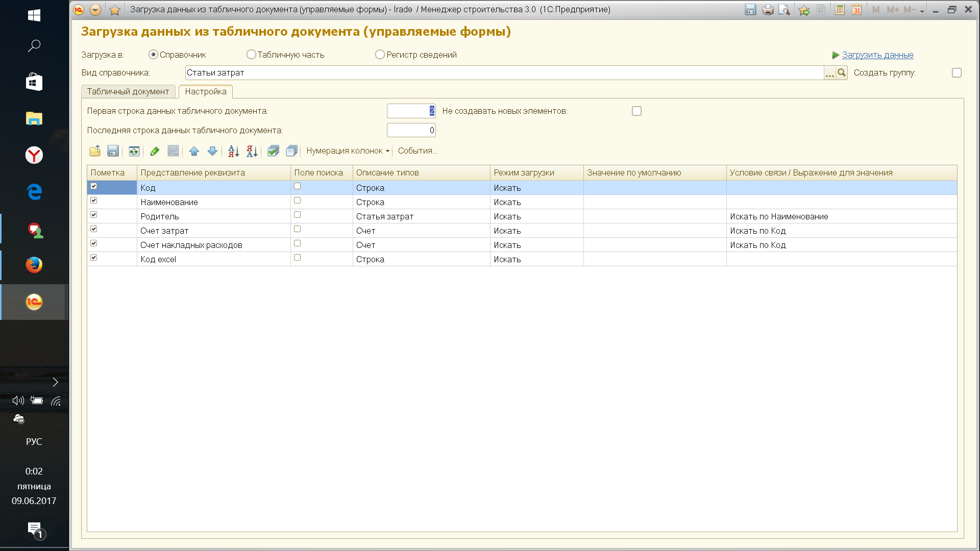Open File Explorer from taskbar

[x=34, y=119]
